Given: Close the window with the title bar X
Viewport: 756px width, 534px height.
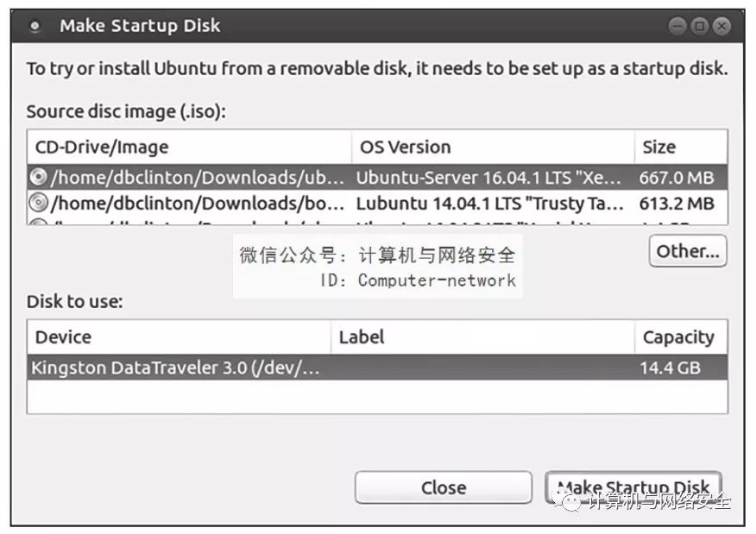Looking at the screenshot, I should pyautogui.click(x=720, y=27).
